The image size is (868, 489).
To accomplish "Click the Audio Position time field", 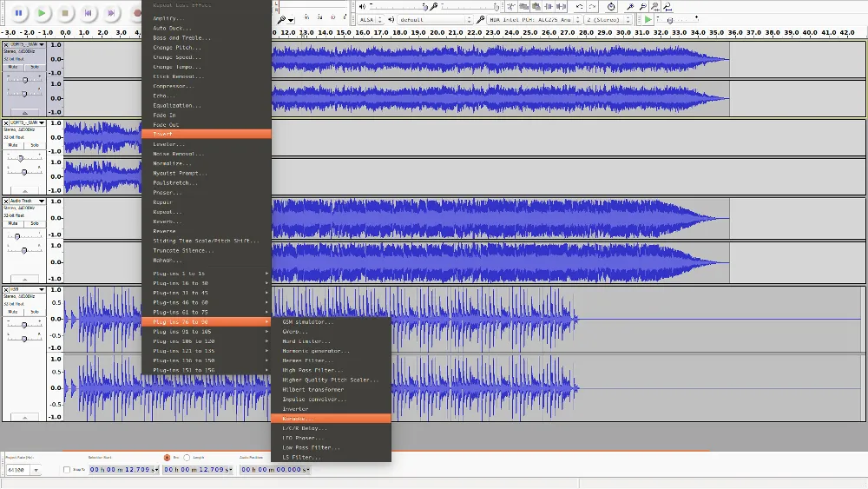I will (x=275, y=470).
